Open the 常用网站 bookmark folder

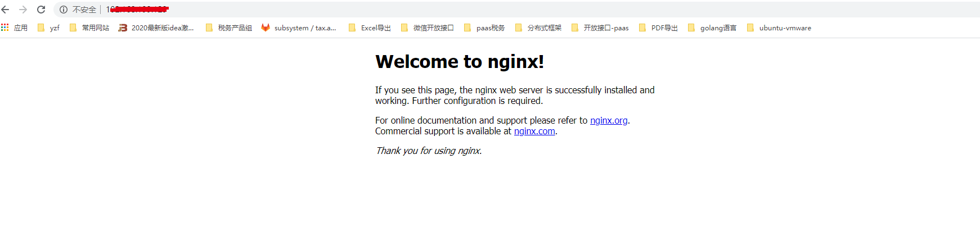[x=89, y=28]
